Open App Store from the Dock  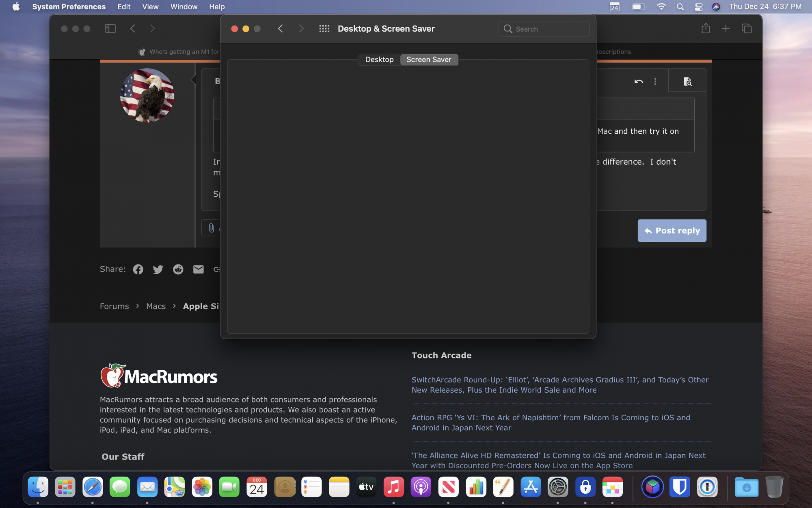pos(531,486)
